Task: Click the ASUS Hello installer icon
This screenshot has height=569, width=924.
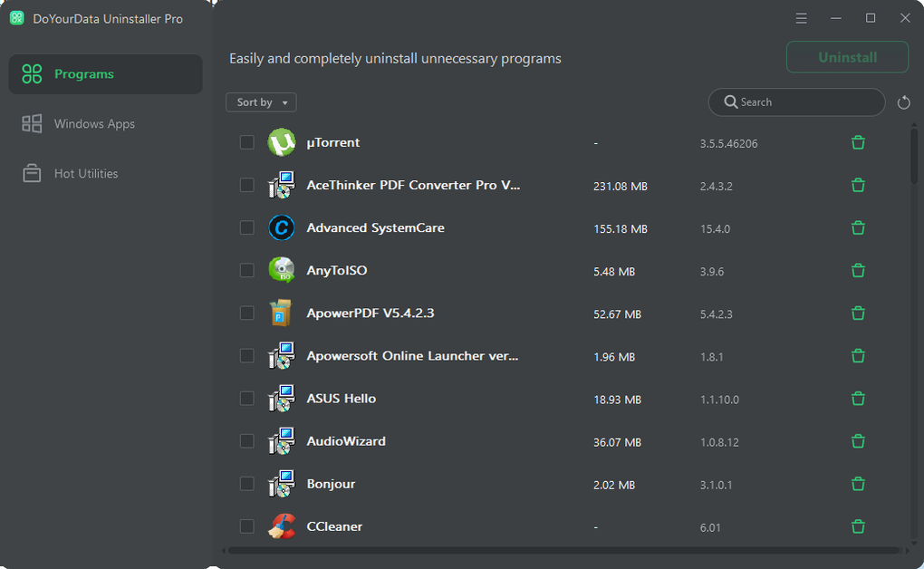Action: point(282,399)
